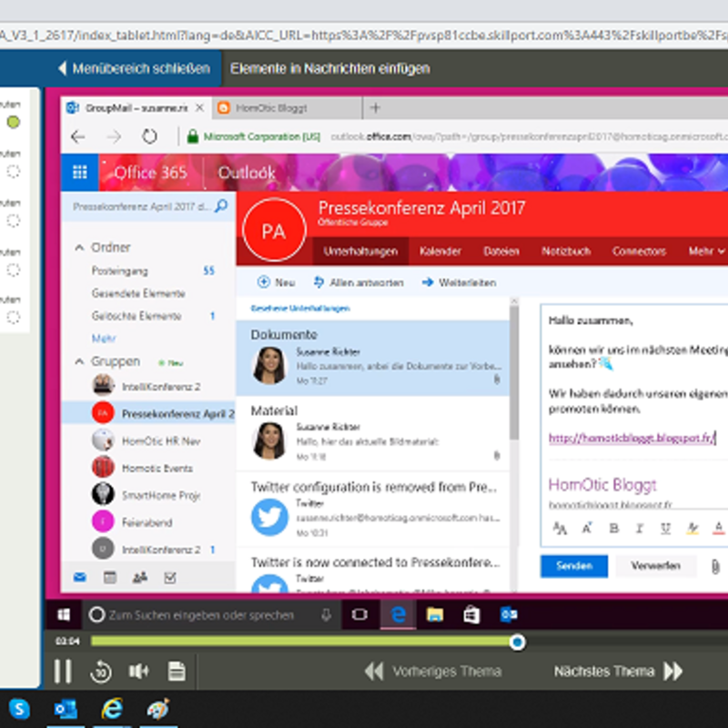The width and height of the screenshot is (728, 728).
Task: Click the increase font size icon
Action: (x=587, y=528)
